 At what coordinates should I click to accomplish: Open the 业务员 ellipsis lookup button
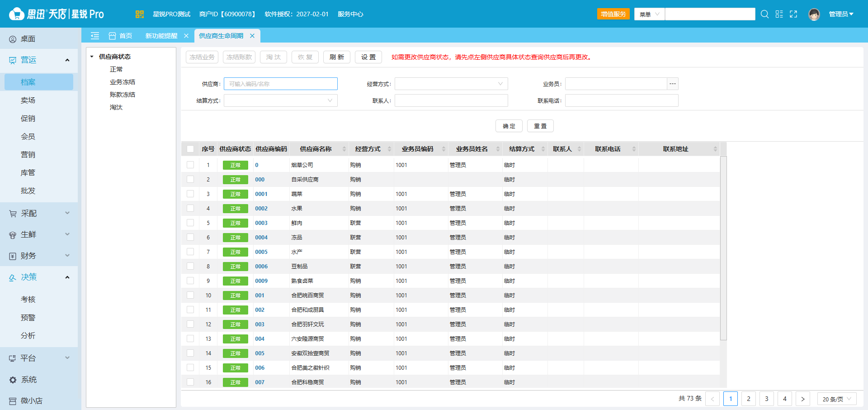[x=673, y=84]
